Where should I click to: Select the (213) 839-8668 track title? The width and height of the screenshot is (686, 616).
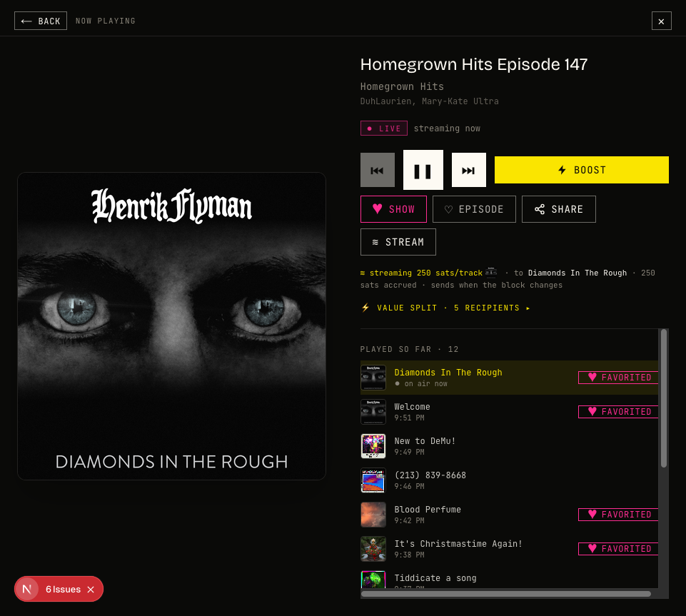pyautogui.click(x=430, y=475)
